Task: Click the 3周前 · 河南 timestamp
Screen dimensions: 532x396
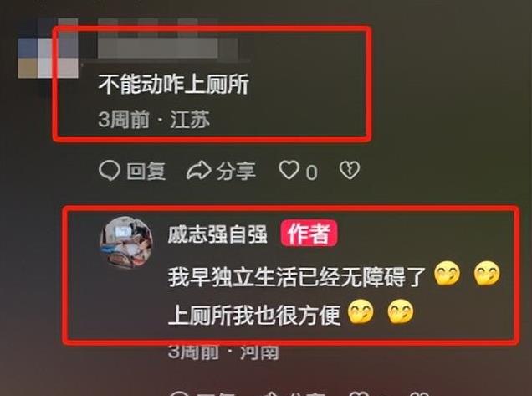Action: 223,352
